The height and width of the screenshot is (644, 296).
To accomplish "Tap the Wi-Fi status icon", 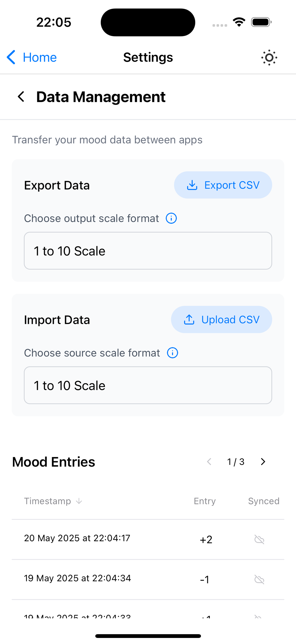I will pyautogui.click(x=239, y=22).
